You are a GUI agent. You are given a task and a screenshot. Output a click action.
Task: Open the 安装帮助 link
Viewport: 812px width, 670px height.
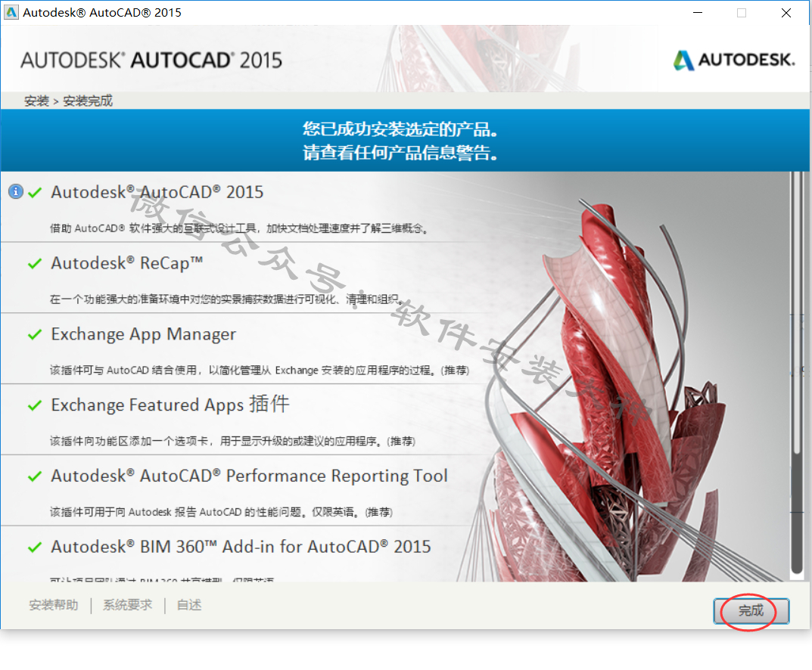[53, 605]
